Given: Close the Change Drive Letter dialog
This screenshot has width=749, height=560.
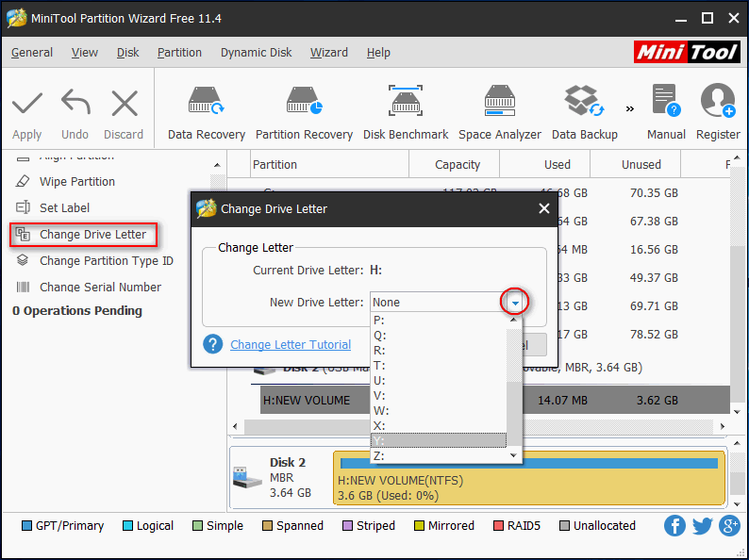Looking at the screenshot, I should [x=543, y=208].
